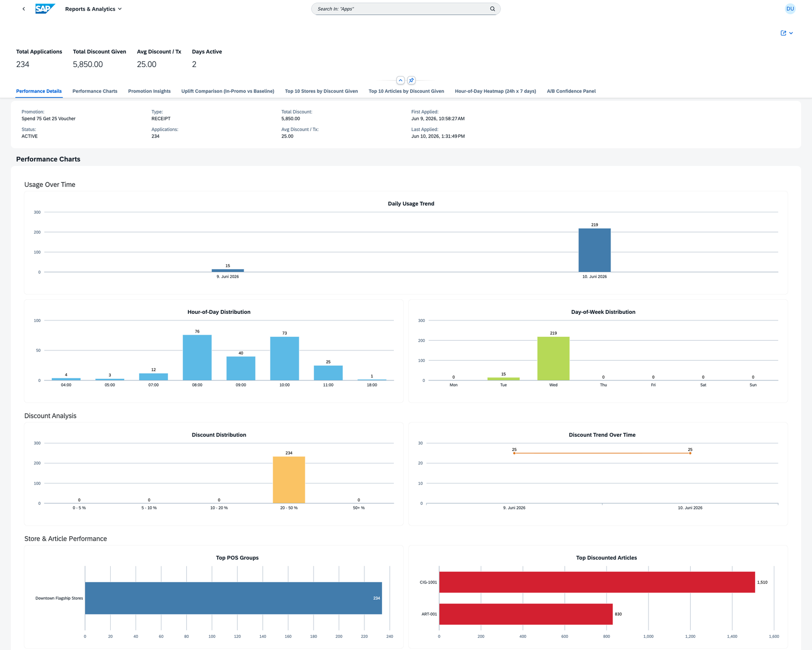Click the Discount Analysis section heading
This screenshot has height=650, width=812.
click(50, 416)
